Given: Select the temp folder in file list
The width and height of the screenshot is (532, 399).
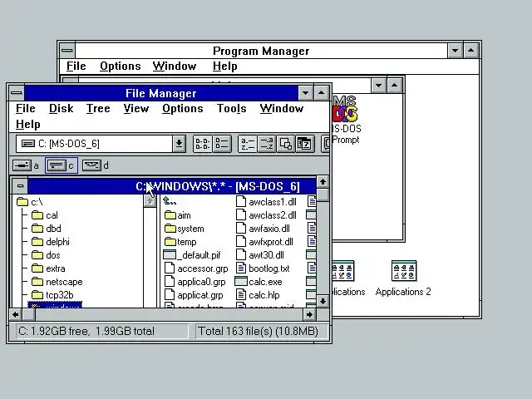Looking at the screenshot, I should tap(180, 242).
